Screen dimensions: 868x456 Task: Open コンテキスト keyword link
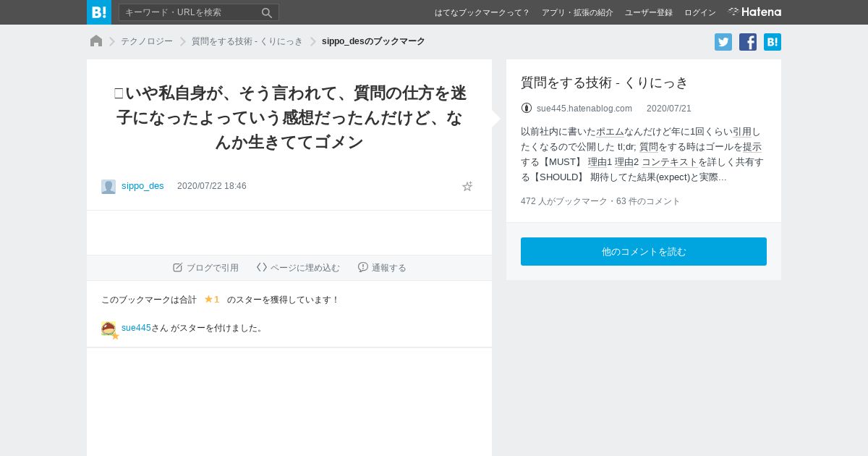click(x=670, y=162)
